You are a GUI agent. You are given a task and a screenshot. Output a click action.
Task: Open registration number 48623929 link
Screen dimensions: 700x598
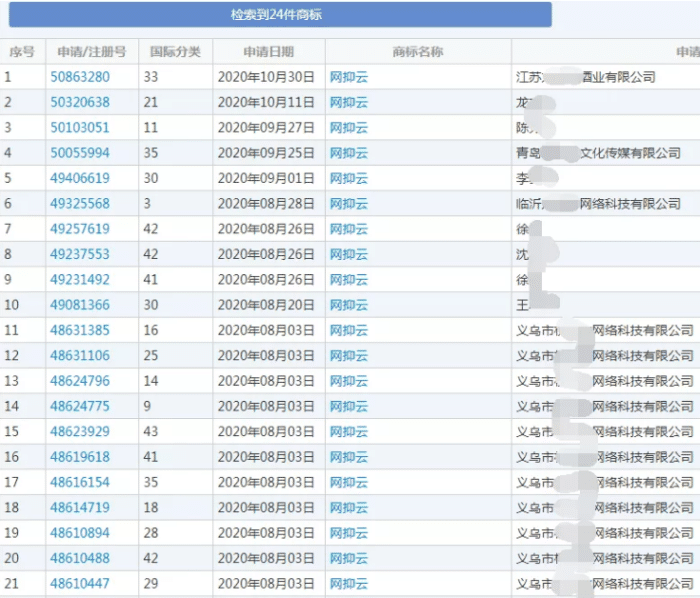point(80,432)
